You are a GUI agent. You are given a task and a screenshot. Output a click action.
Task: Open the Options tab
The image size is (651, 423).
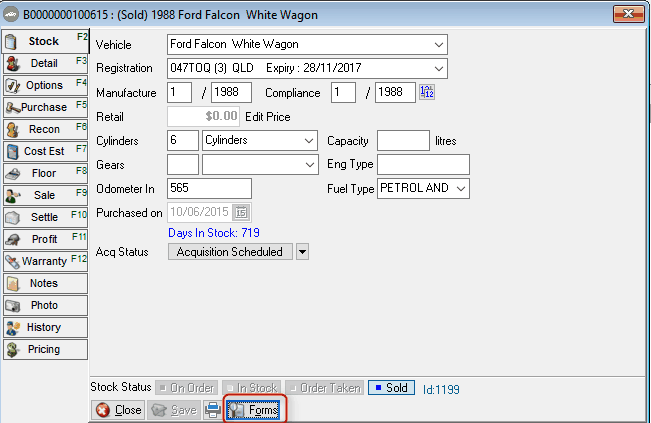tap(45, 86)
